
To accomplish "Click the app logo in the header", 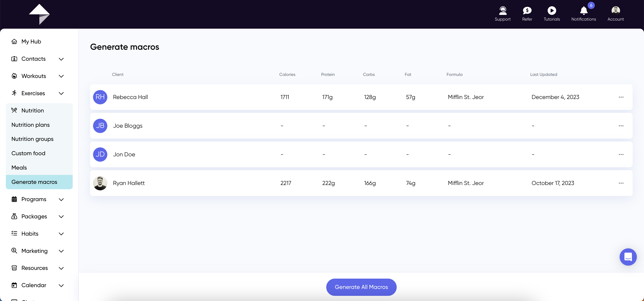I will (40, 14).
